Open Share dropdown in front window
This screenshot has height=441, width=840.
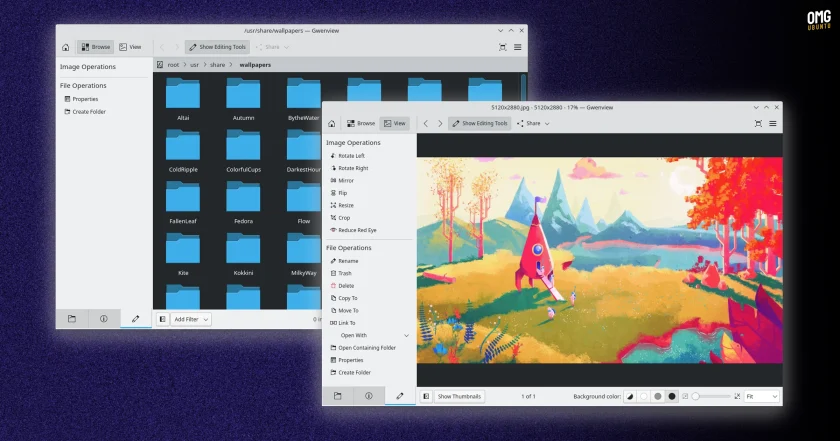pos(533,123)
